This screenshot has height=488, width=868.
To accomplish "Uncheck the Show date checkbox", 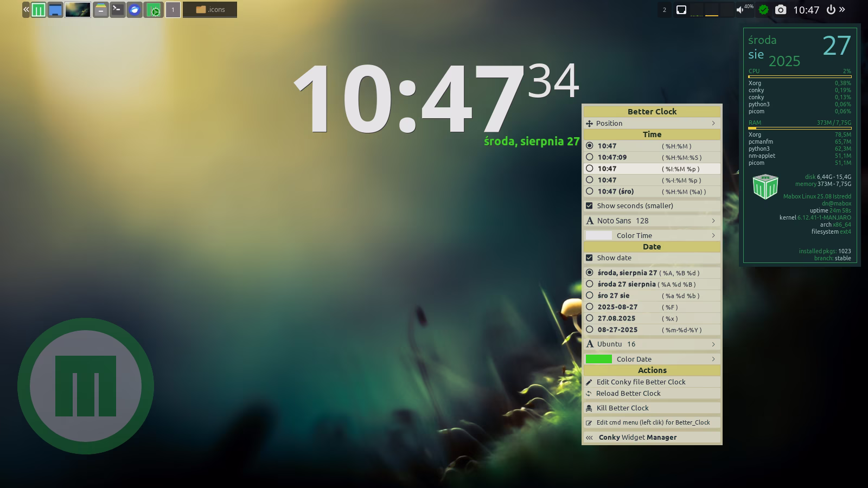I will [589, 258].
